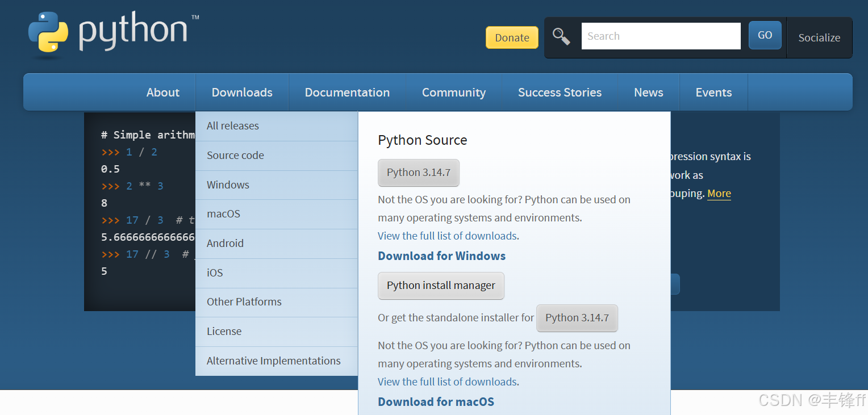This screenshot has height=415, width=868.
Task: Click the yellow More link
Action: click(x=719, y=194)
